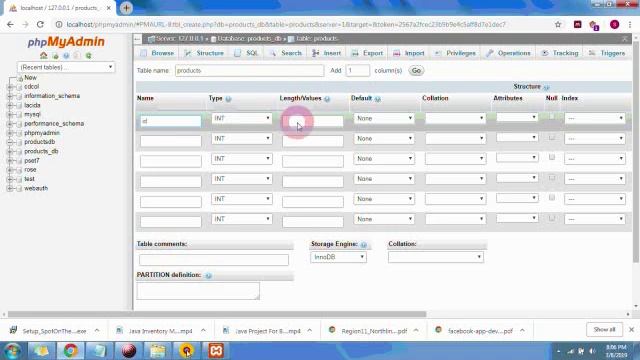Open Default dropdown for the id row
640x360 pixels.
point(384,118)
